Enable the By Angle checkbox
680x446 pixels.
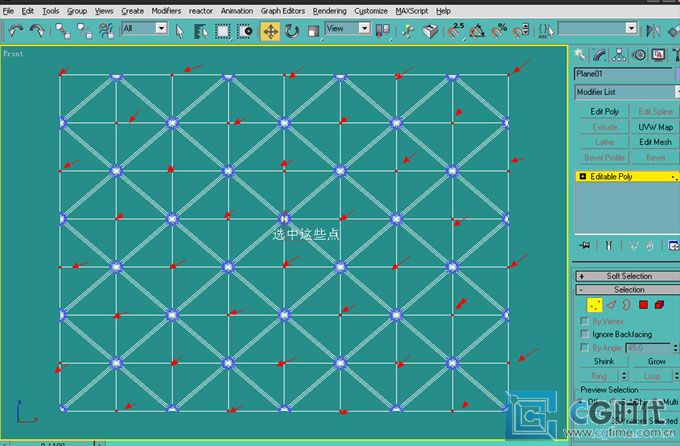click(x=584, y=348)
